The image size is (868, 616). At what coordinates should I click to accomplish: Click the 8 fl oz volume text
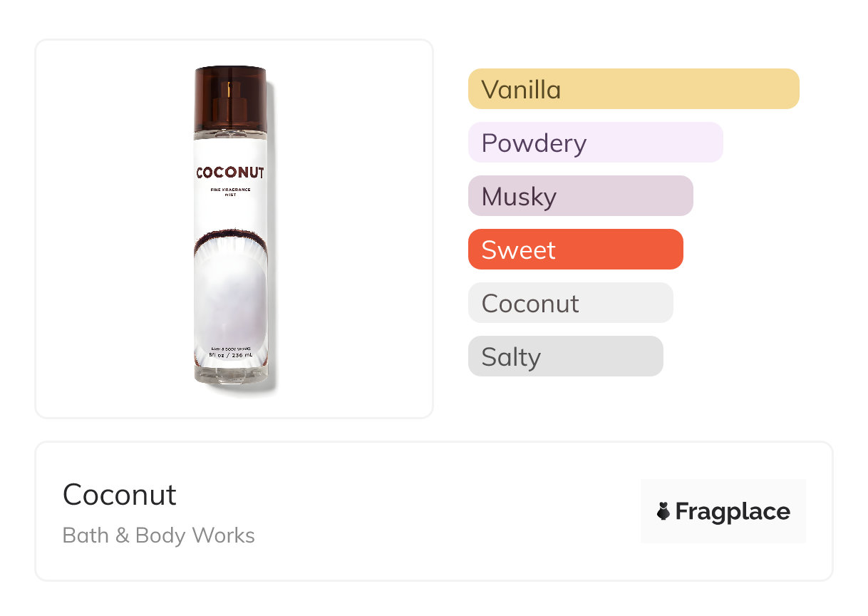pos(230,355)
